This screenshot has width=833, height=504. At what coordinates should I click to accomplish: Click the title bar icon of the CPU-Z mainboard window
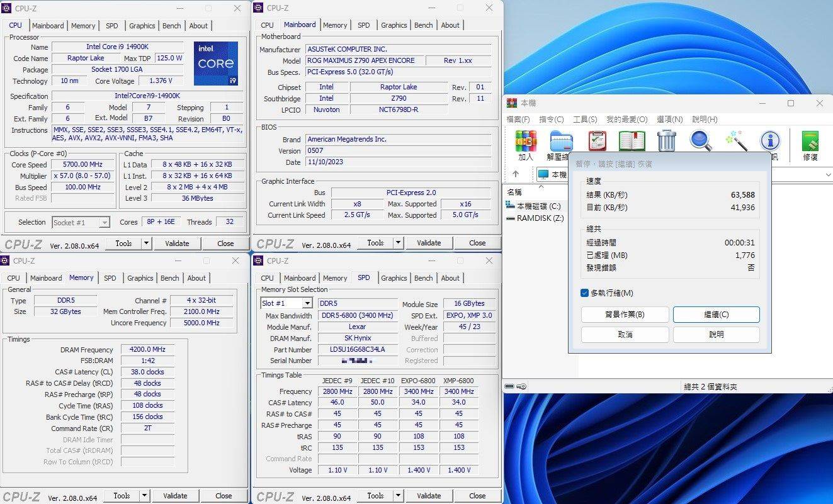coord(259,8)
